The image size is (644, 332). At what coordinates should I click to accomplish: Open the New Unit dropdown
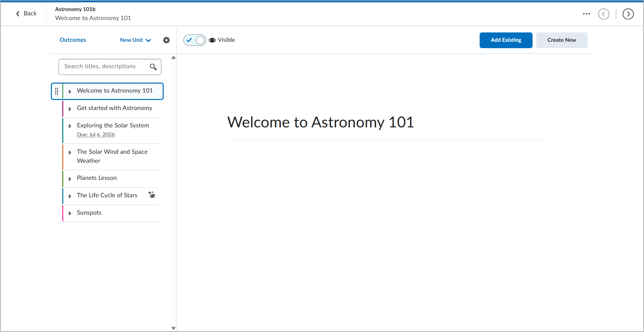[136, 40]
